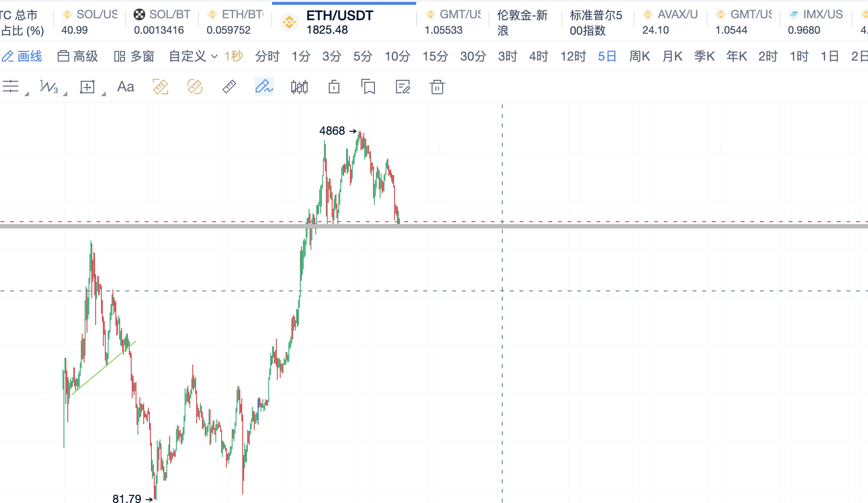Select the rectangle shape drawing tool

[x=87, y=87]
